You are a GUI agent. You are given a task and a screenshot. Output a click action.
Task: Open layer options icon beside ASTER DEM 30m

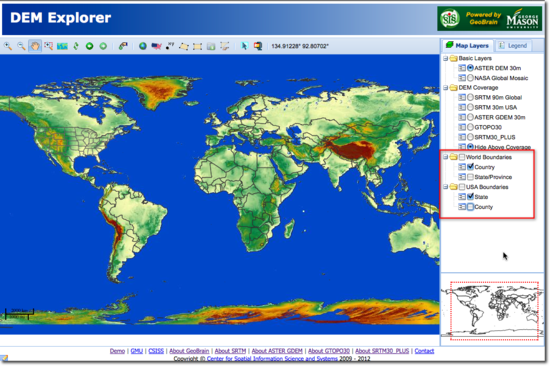[462, 68]
